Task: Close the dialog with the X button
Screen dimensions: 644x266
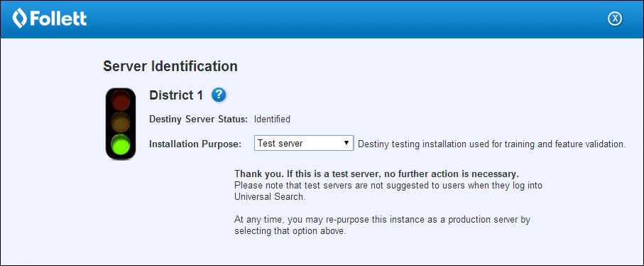Action: click(615, 18)
